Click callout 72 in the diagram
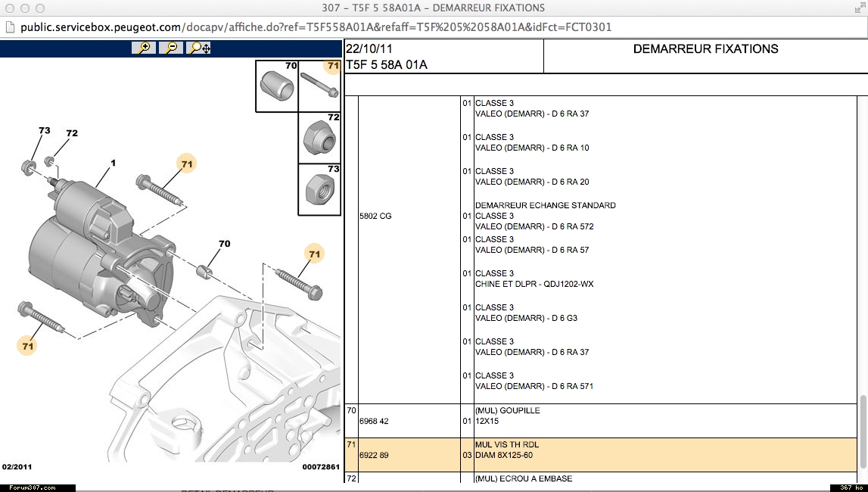Screen dimensions: 868x492 (x=72, y=134)
